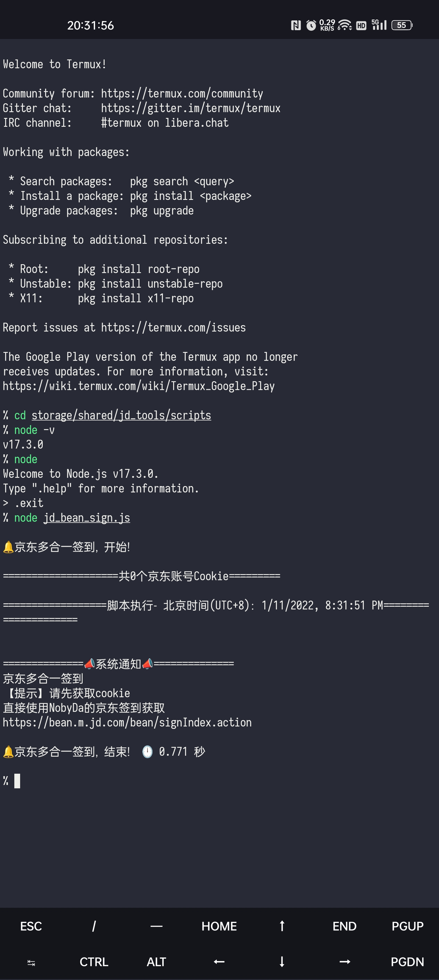Tap the network speed indicator showing 0.29 KB/s
The height and width of the screenshot is (980, 439).
point(327,25)
